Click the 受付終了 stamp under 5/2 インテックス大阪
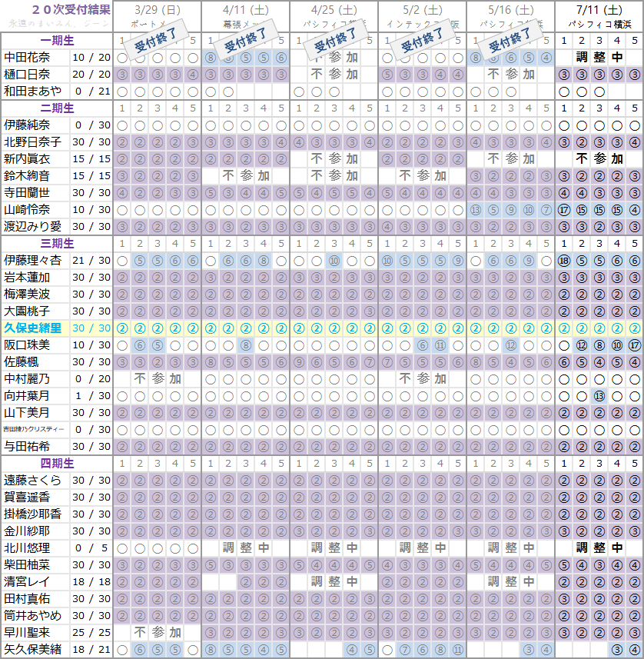 click(424, 40)
